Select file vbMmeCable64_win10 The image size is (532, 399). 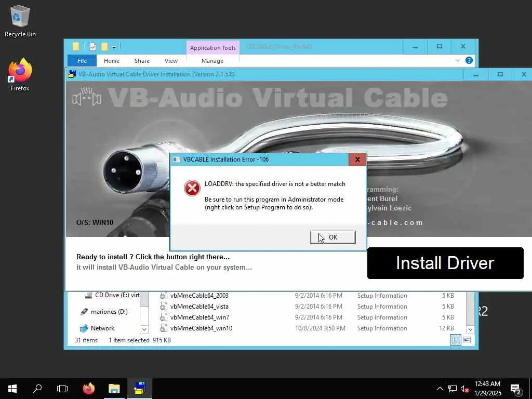point(201,328)
